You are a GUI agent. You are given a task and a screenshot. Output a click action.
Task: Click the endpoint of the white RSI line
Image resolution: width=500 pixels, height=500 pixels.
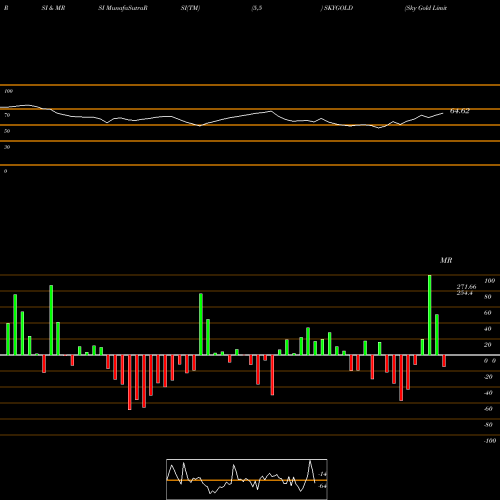[x=443, y=113]
